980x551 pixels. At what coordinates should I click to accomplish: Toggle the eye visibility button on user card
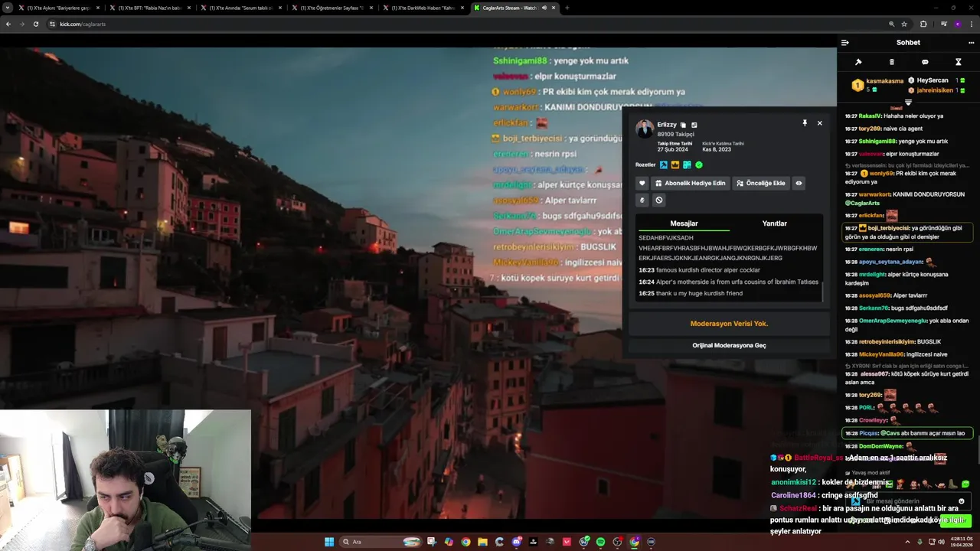pyautogui.click(x=799, y=183)
